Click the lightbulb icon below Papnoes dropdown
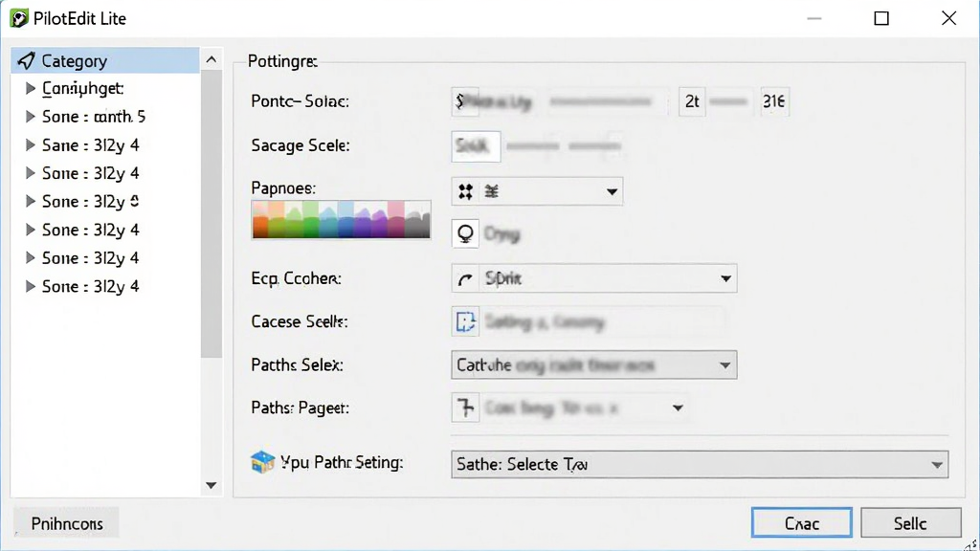Screen dimensions: 980x551 point(465,233)
